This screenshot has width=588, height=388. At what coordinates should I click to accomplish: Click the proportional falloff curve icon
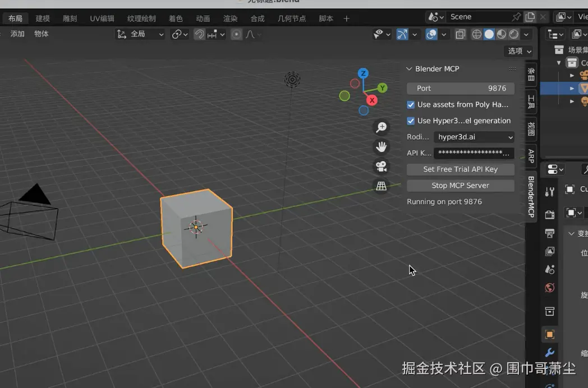pyautogui.click(x=250, y=35)
